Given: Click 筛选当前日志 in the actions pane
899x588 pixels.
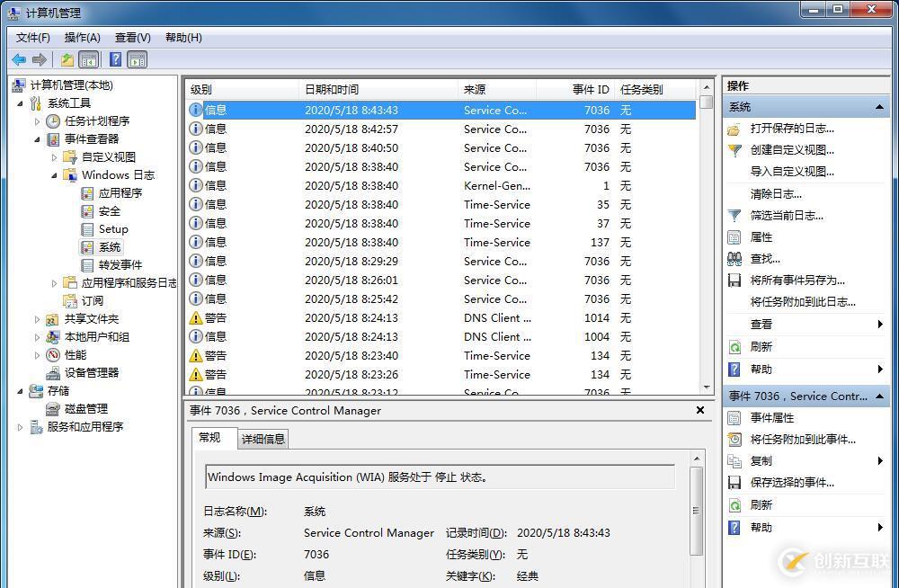Looking at the screenshot, I should [x=787, y=216].
